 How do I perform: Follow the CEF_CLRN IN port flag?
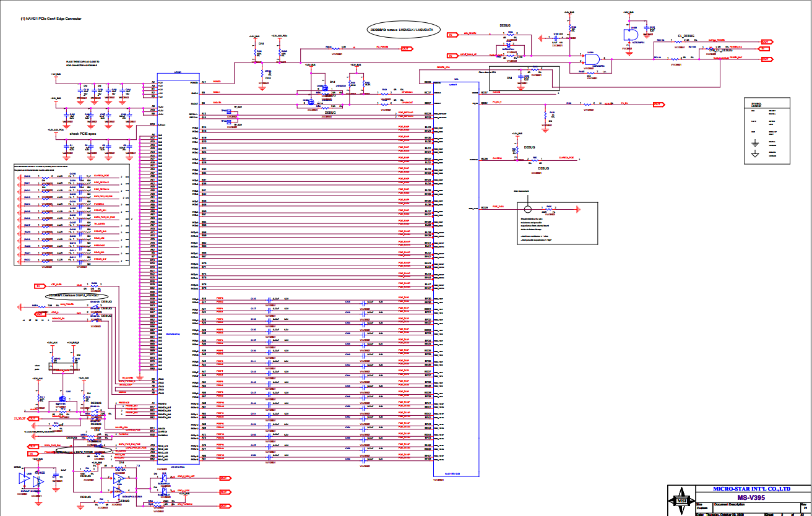coord(38,286)
